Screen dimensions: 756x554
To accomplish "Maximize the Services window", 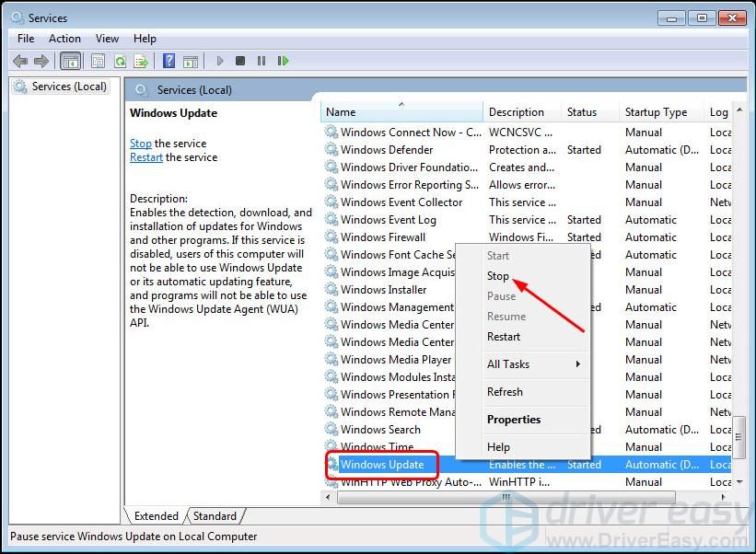I will click(x=702, y=18).
